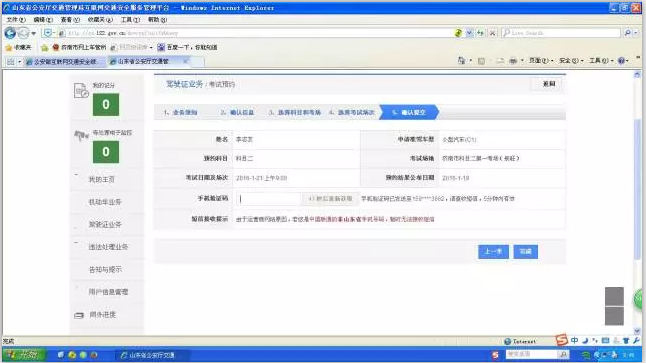
Task: Click the Live Search box
Action: coord(561,33)
